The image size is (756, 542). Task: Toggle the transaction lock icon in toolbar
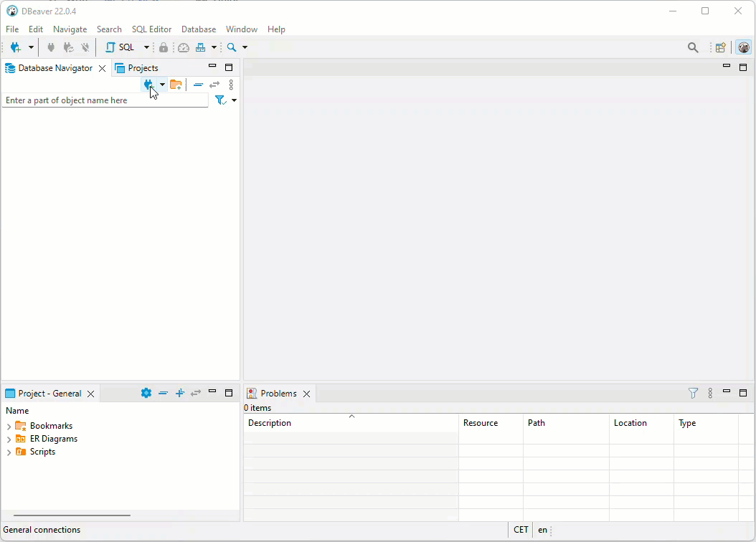click(164, 47)
